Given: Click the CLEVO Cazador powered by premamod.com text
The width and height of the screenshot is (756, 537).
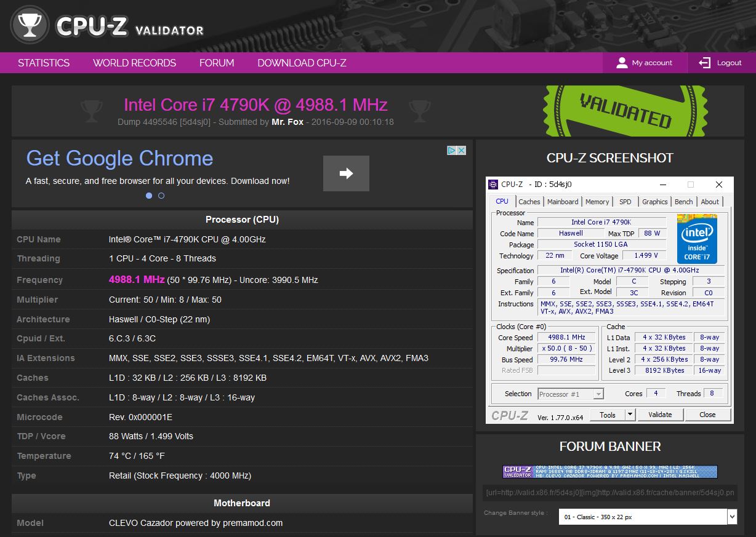Looking at the screenshot, I should pos(196,523).
